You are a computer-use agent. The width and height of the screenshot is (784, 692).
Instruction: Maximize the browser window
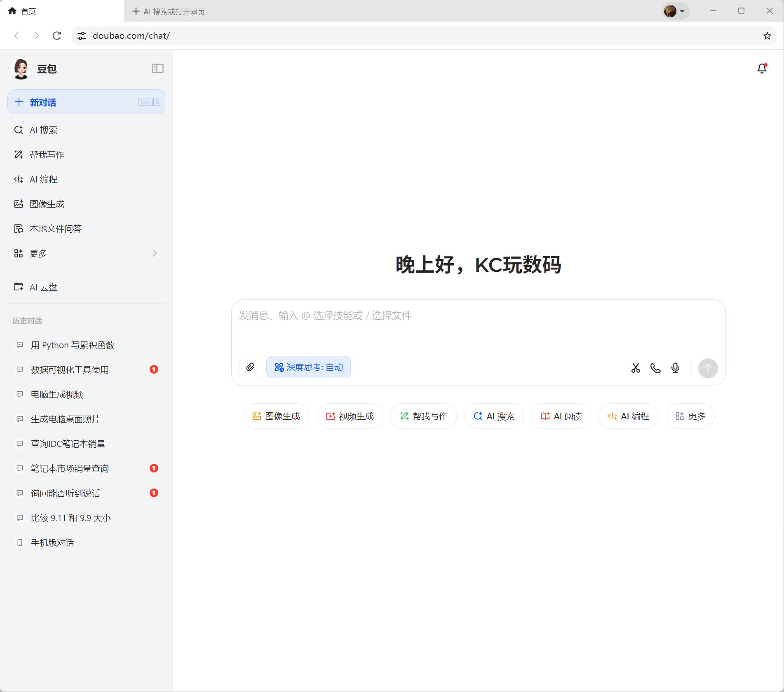741,11
